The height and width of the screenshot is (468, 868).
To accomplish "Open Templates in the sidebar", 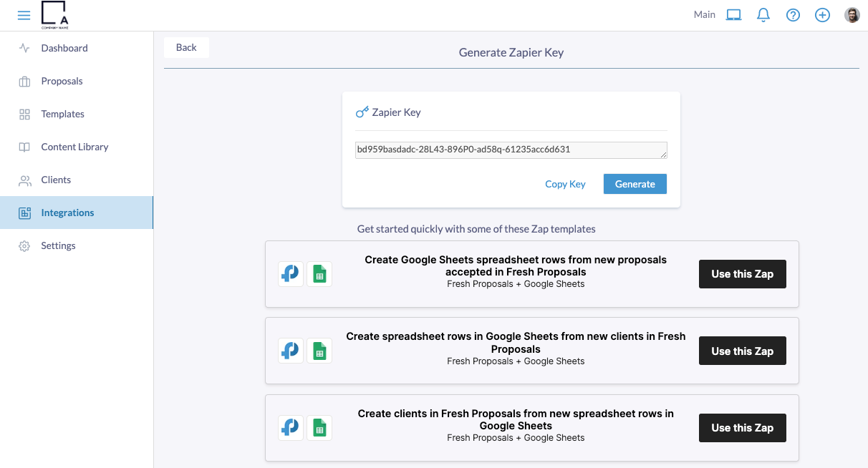I will [77, 114].
